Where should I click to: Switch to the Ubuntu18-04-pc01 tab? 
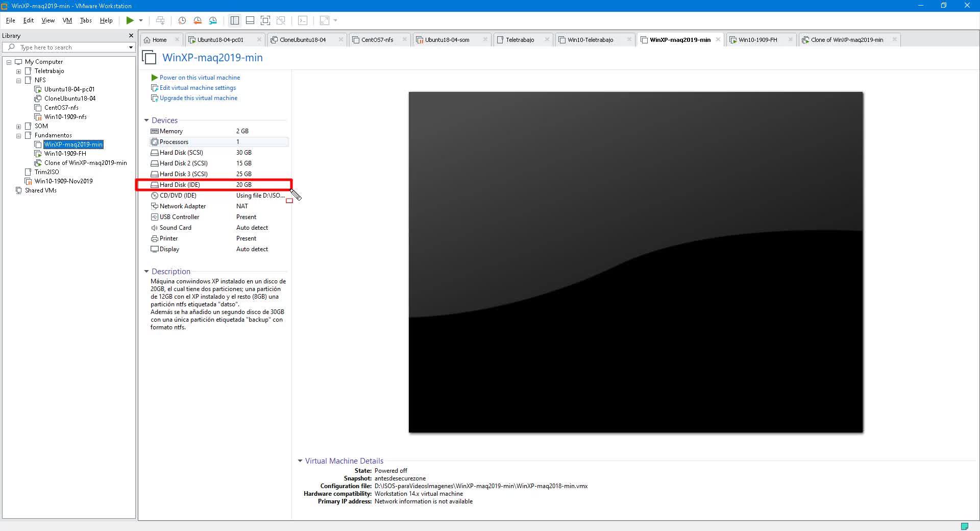coord(220,40)
